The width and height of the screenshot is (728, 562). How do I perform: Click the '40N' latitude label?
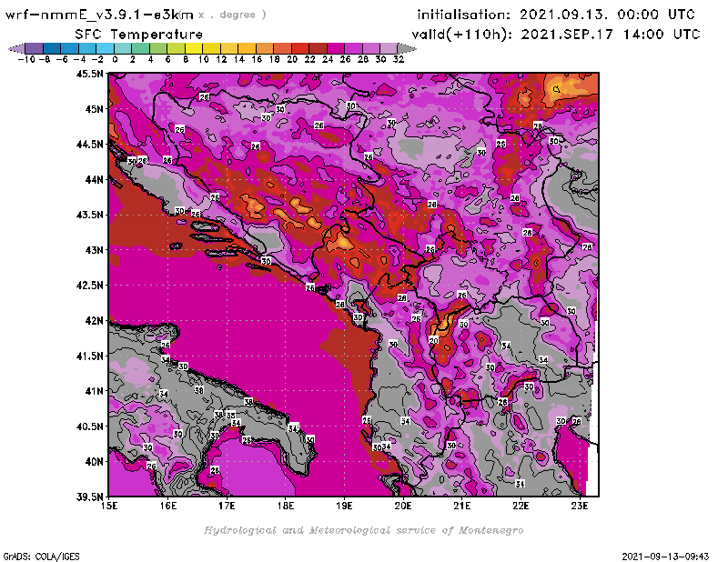coord(95,462)
